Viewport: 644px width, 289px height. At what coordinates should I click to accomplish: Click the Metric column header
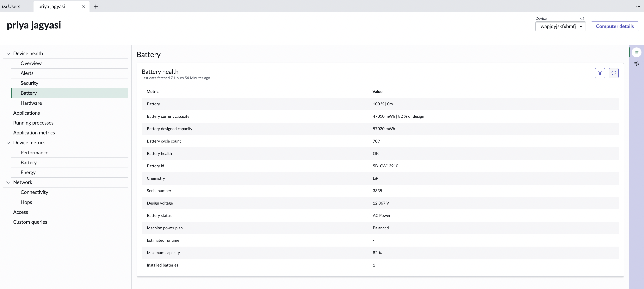click(152, 91)
